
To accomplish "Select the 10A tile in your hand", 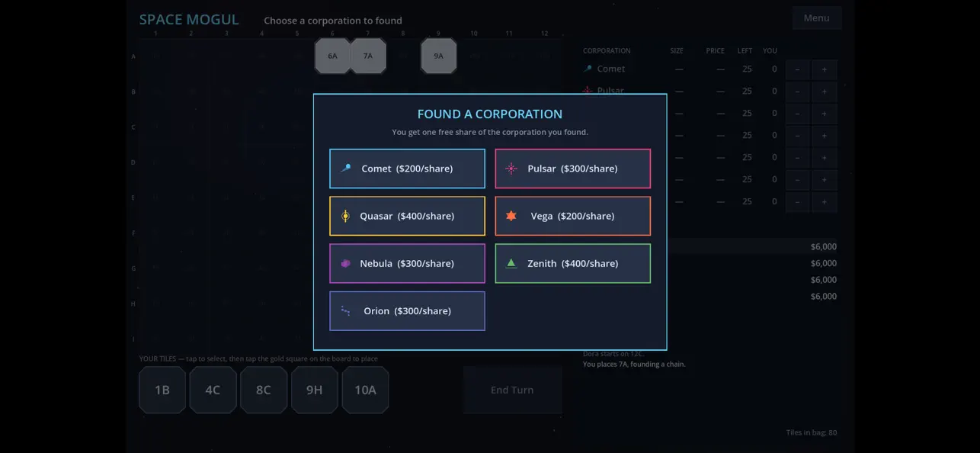I will coord(365,390).
